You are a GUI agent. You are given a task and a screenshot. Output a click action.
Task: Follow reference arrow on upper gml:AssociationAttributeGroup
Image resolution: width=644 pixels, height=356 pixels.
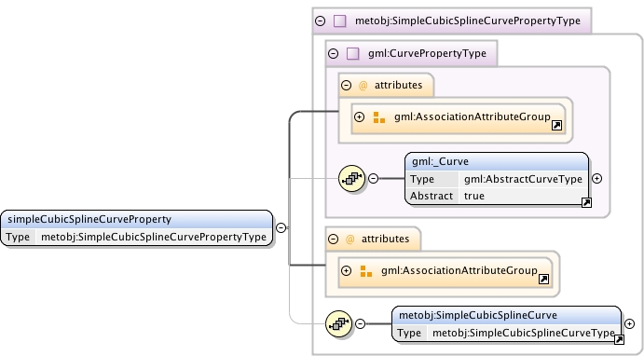click(556, 125)
